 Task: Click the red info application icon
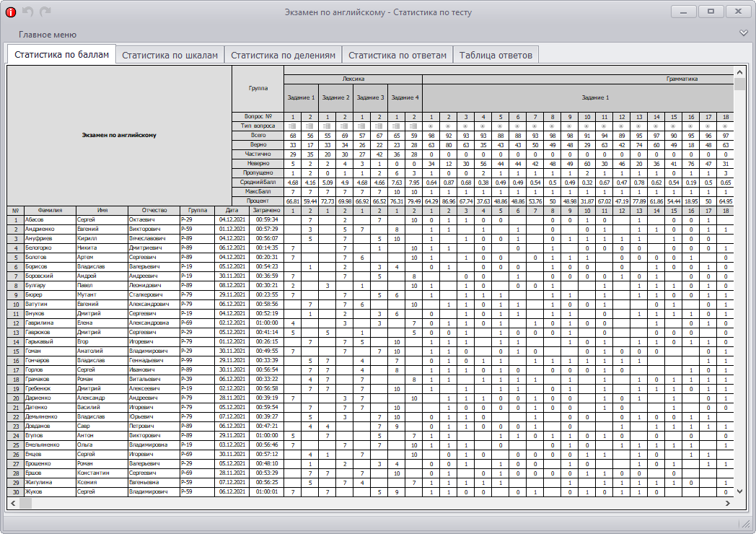[x=11, y=12]
